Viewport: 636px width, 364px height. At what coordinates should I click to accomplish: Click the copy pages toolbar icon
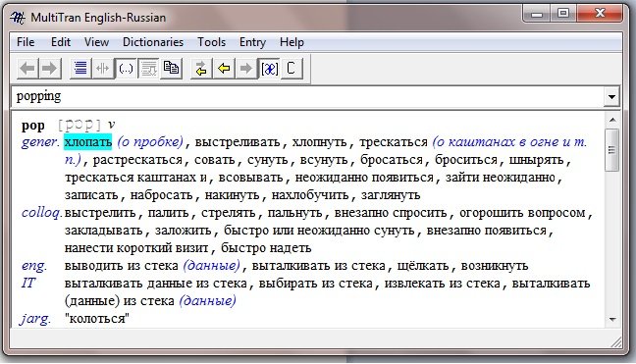click(x=171, y=68)
